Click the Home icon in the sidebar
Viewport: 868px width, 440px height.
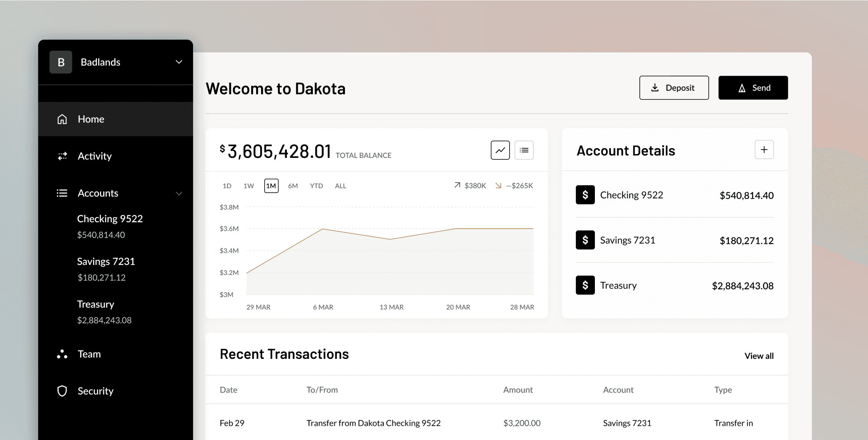point(62,119)
